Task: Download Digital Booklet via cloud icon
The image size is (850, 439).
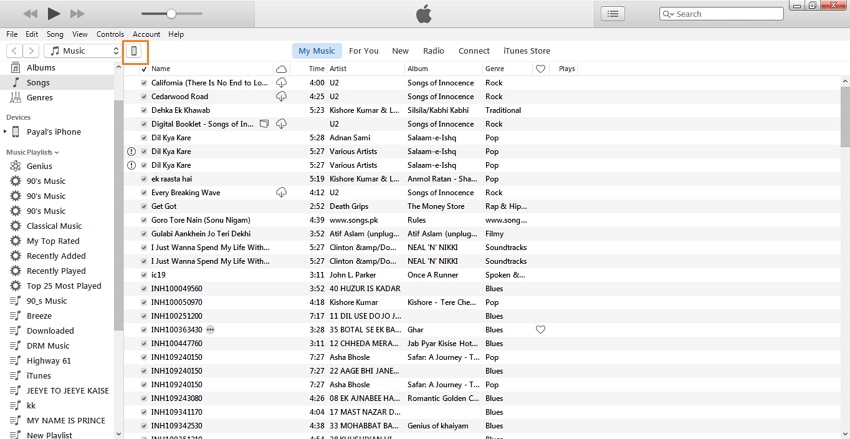Action: pyautogui.click(x=281, y=124)
